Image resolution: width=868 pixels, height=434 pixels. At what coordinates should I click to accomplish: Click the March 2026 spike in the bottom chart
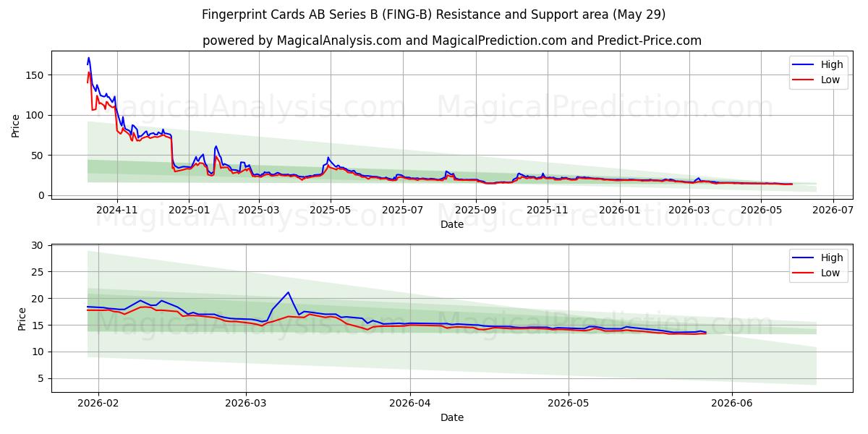(x=288, y=292)
